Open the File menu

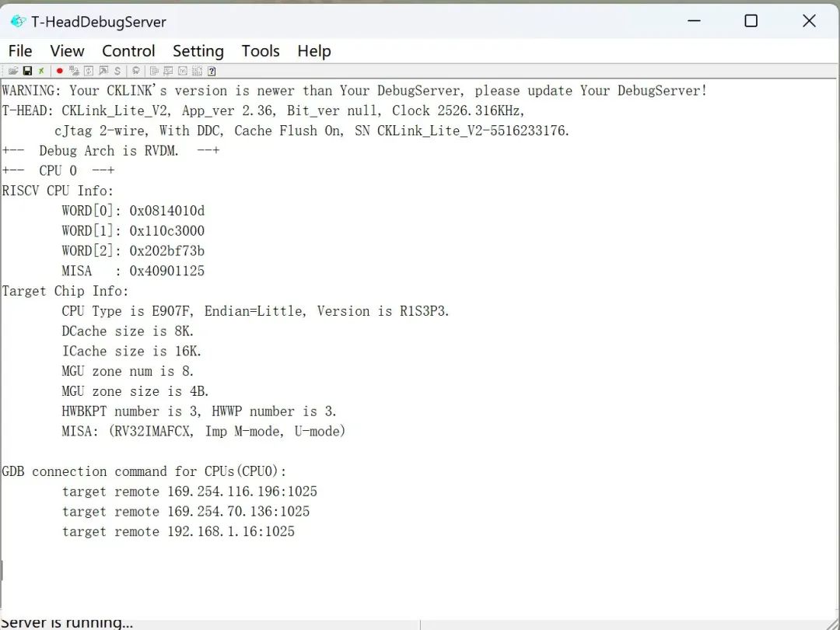pos(20,51)
